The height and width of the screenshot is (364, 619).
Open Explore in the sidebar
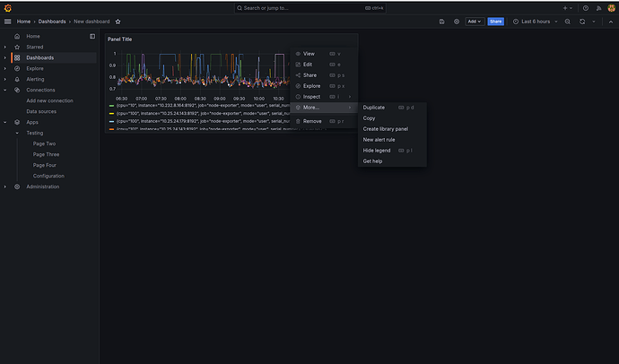35,69
